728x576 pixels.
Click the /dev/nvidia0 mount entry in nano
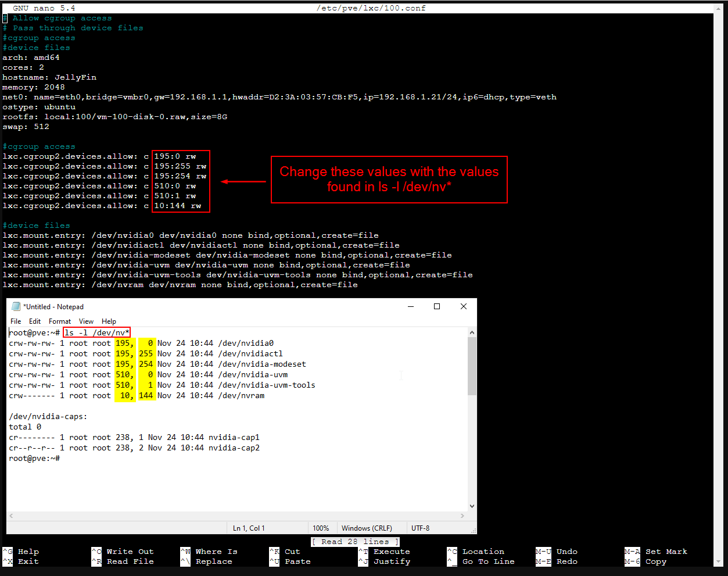191,235
